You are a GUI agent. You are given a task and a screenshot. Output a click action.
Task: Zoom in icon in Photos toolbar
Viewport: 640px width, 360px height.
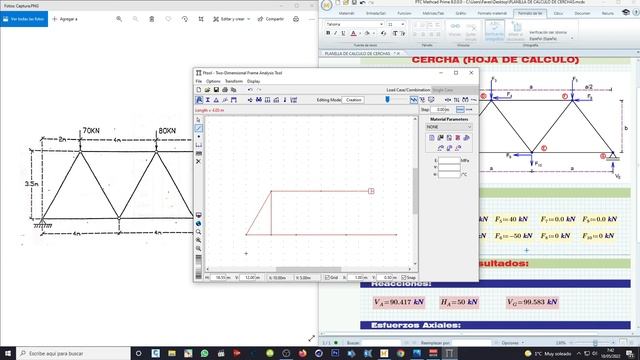point(119,19)
